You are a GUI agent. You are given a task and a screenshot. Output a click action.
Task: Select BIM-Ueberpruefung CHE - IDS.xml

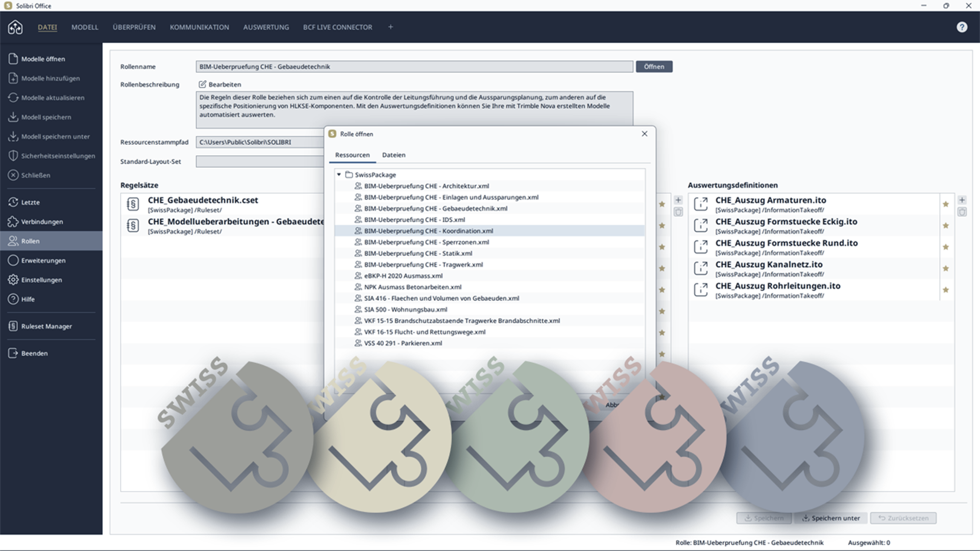coord(489,219)
